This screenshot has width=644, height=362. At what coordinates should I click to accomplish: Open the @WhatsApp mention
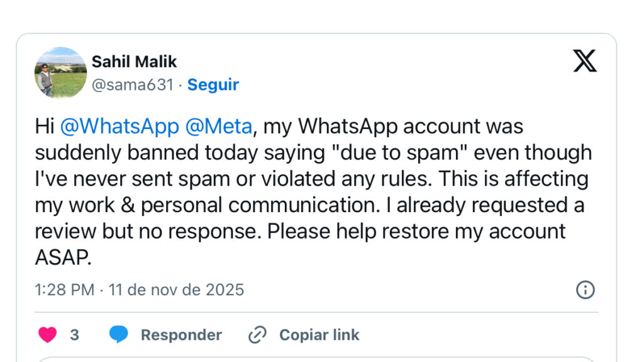pos(119,127)
